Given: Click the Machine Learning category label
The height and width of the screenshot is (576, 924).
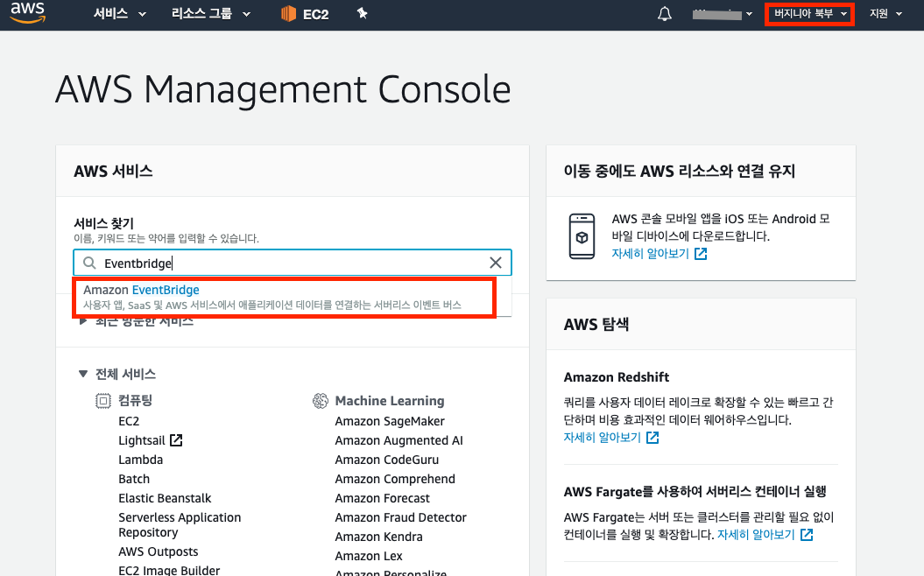Looking at the screenshot, I should point(390,401).
